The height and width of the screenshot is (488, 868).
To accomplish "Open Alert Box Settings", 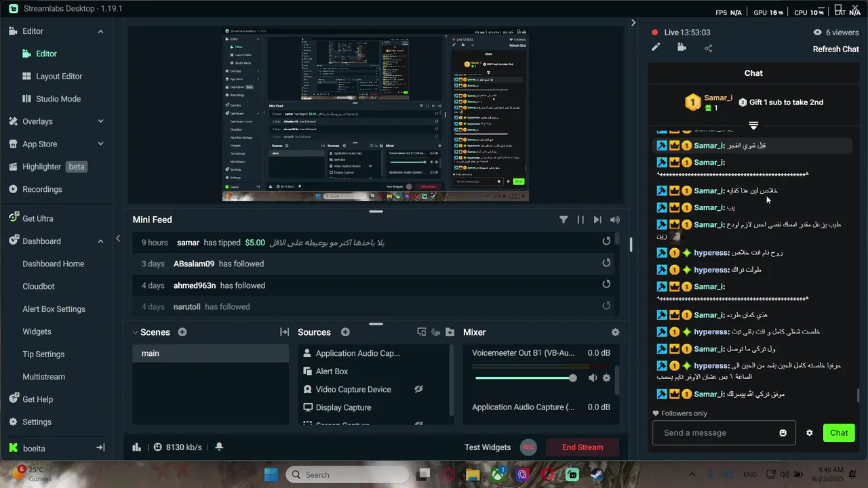I will [x=54, y=309].
